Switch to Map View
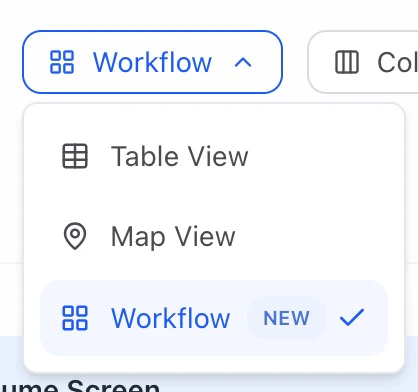 pyautogui.click(x=214, y=236)
